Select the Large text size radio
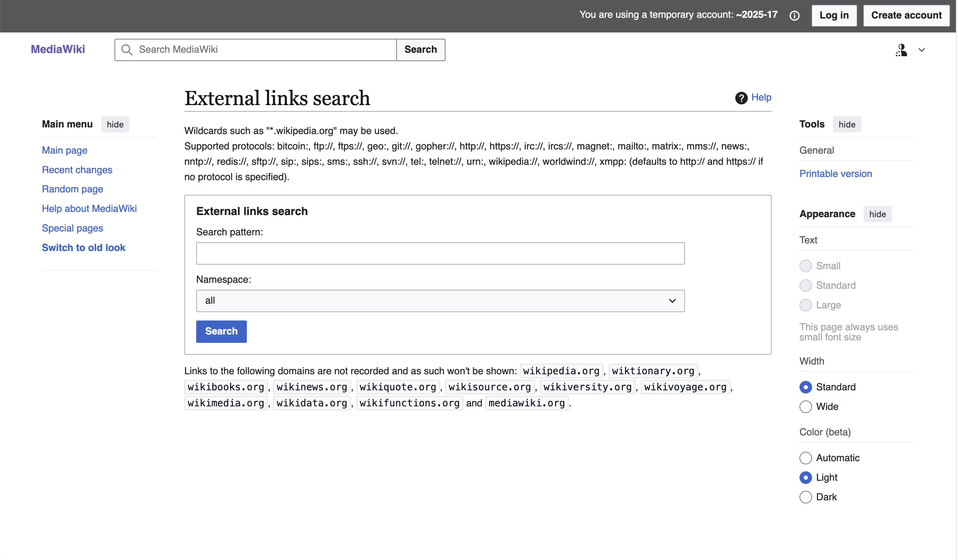Image resolution: width=958 pixels, height=560 pixels. [x=805, y=305]
